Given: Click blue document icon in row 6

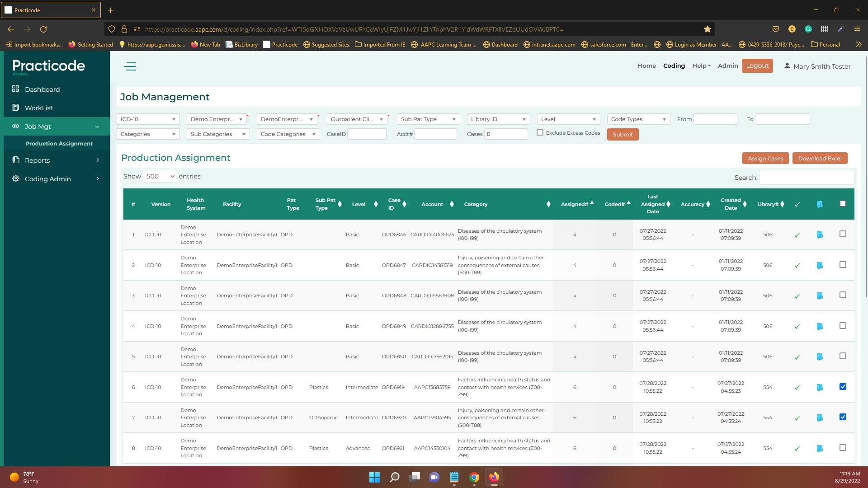Looking at the screenshot, I should (x=820, y=387).
